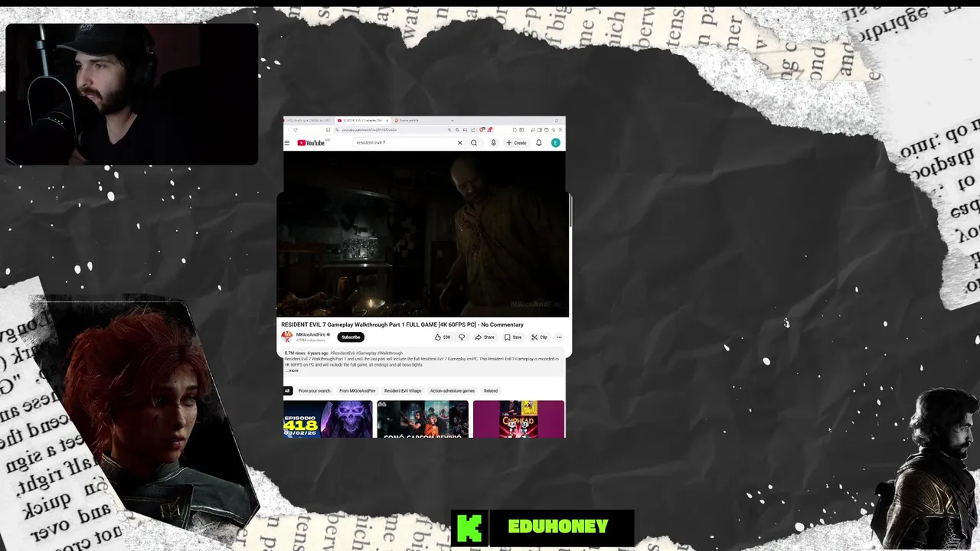Select the All filter chip
The width and height of the screenshot is (980, 551).
(x=287, y=391)
